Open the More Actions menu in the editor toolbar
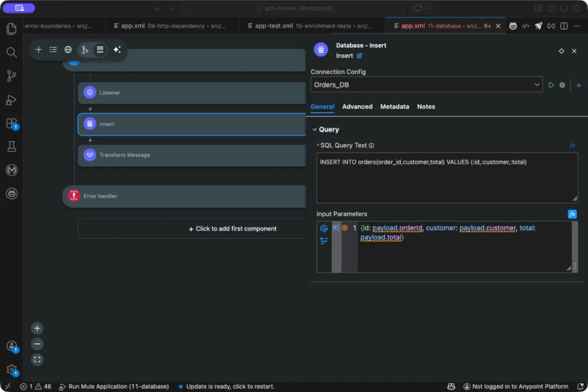Viewport: 588px width, 392px height. (576, 26)
